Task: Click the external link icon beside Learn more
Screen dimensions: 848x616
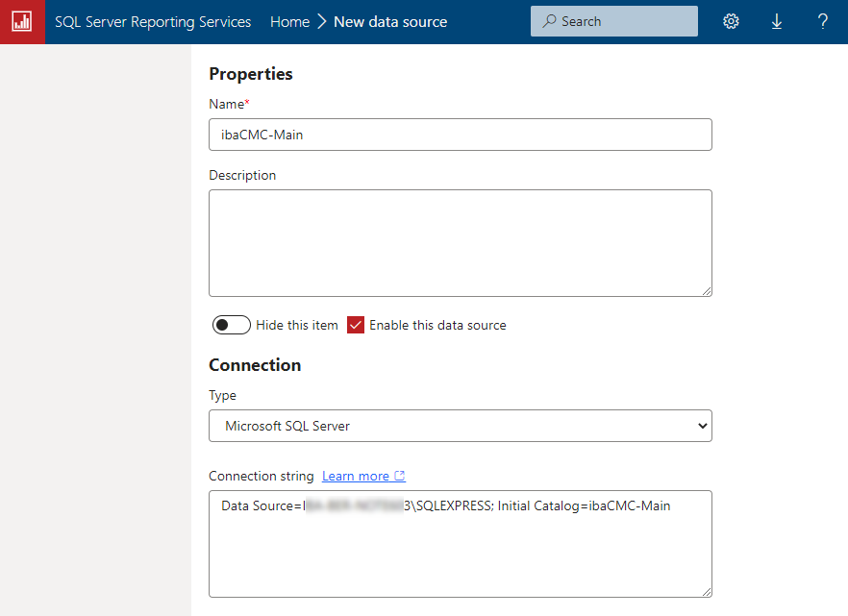Action: pyautogui.click(x=400, y=476)
